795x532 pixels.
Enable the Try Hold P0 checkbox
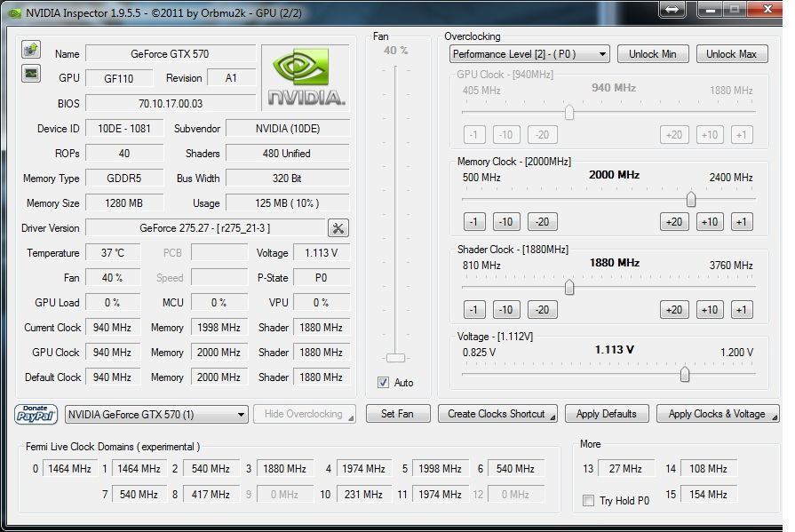tap(588, 501)
